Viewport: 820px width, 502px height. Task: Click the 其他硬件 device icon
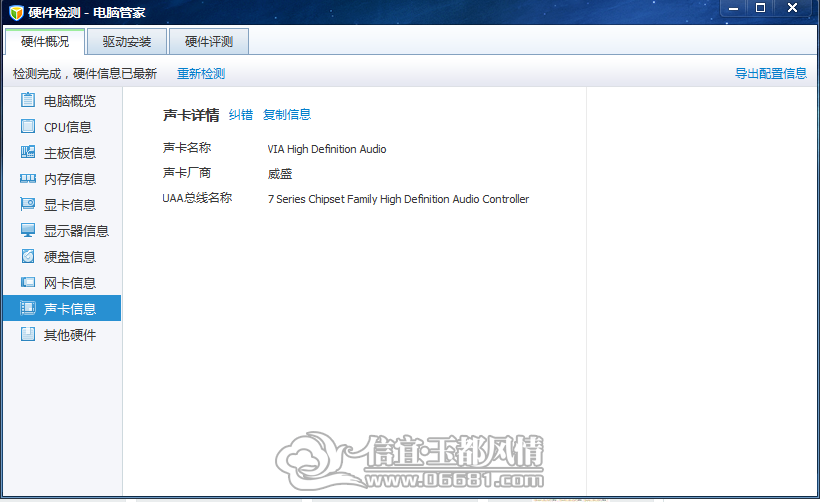pos(28,334)
